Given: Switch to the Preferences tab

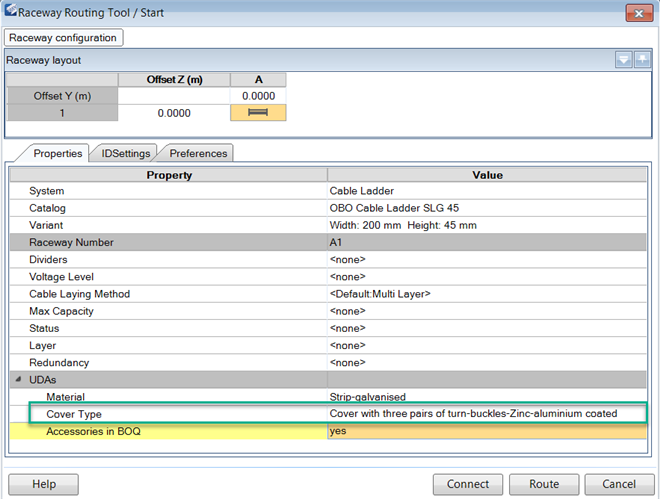Looking at the screenshot, I should (198, 153).
